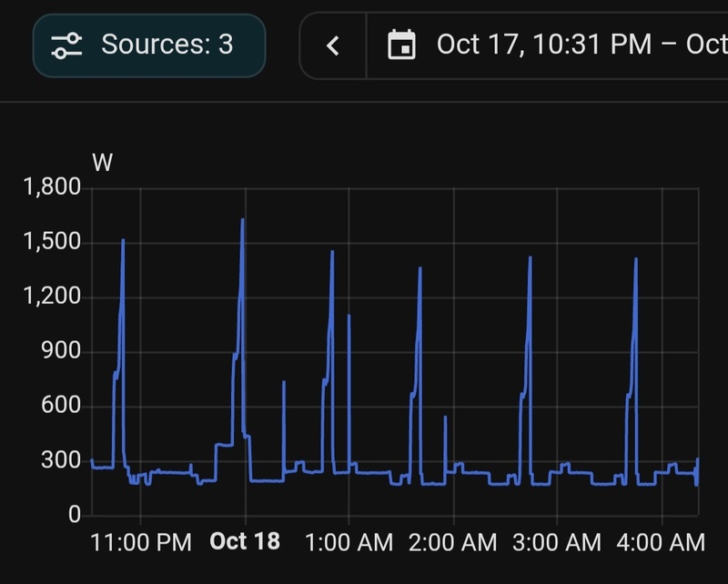
Task: Click the power peak just before 11:00 PM
Action: click(123, 242)
